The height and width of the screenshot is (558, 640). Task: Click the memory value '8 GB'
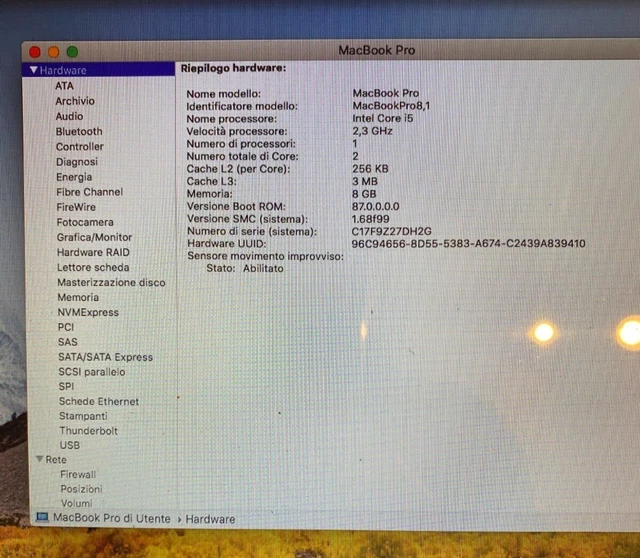point(364,194)
